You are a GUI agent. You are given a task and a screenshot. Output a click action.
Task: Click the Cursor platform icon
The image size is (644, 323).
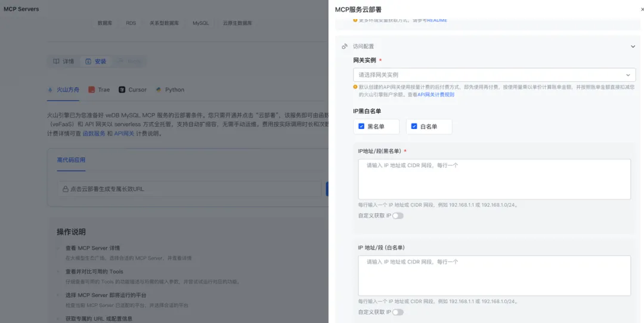(122, 90)
